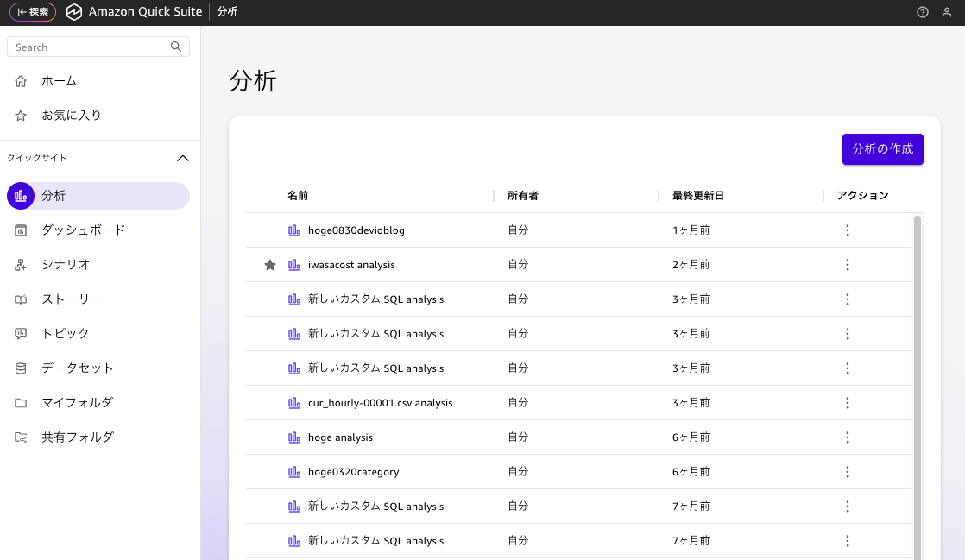Select シナリオ in the navigation
Screen dimensions: 965x560
coord(66,265)
